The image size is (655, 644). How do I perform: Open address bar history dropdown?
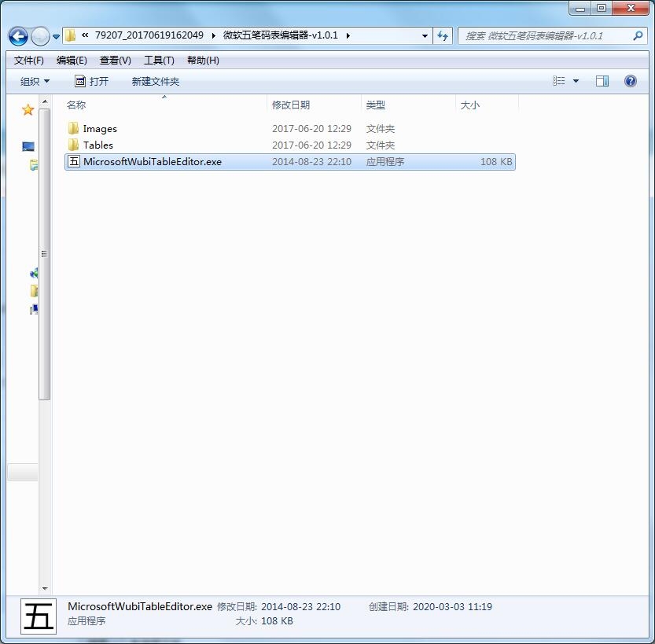(x=425, y=36)
